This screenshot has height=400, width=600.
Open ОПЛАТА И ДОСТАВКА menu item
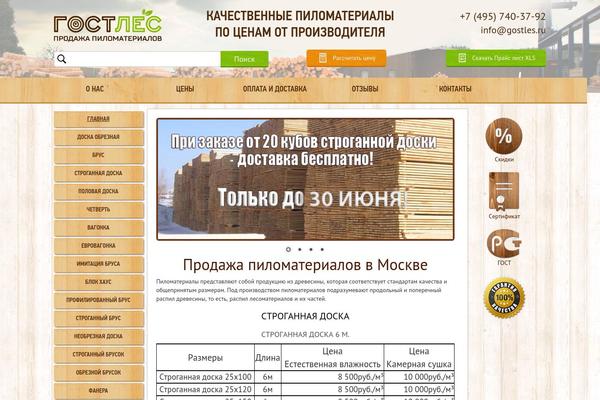pos(275,89)
